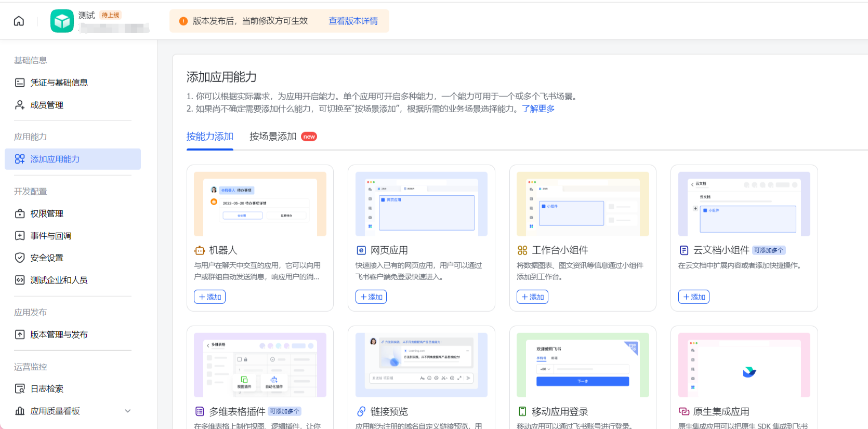Click 添加 under 云文档小组件

point(693,297)
